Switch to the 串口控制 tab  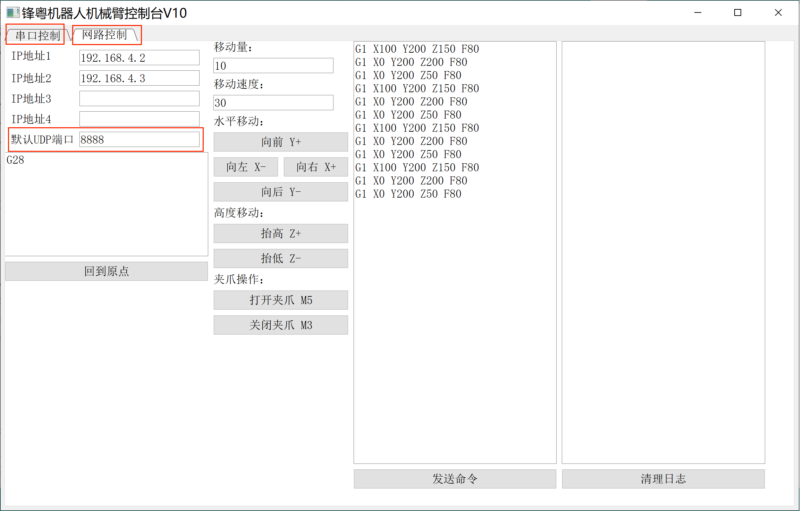(x=37, y=35)
